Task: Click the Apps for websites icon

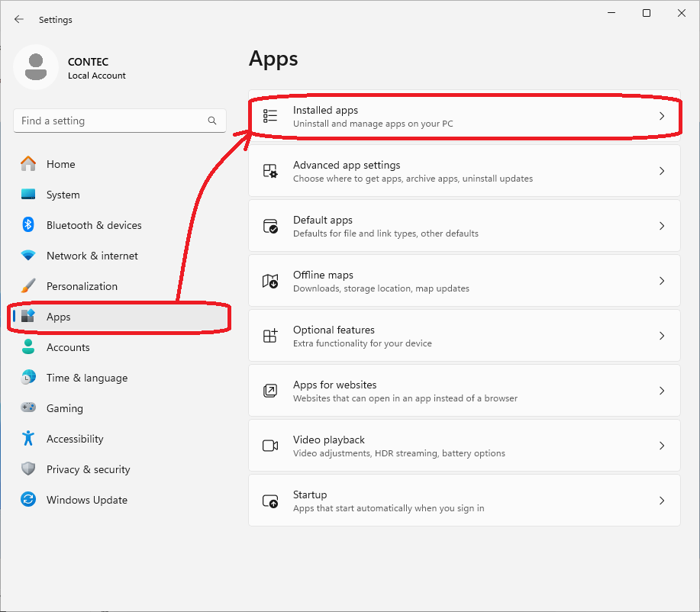Action: coord(270,391)
